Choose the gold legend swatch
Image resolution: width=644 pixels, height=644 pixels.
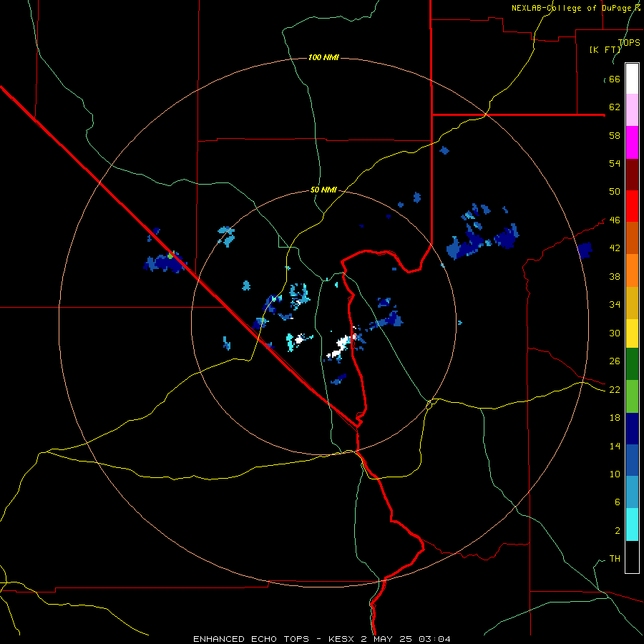point(632,303)
